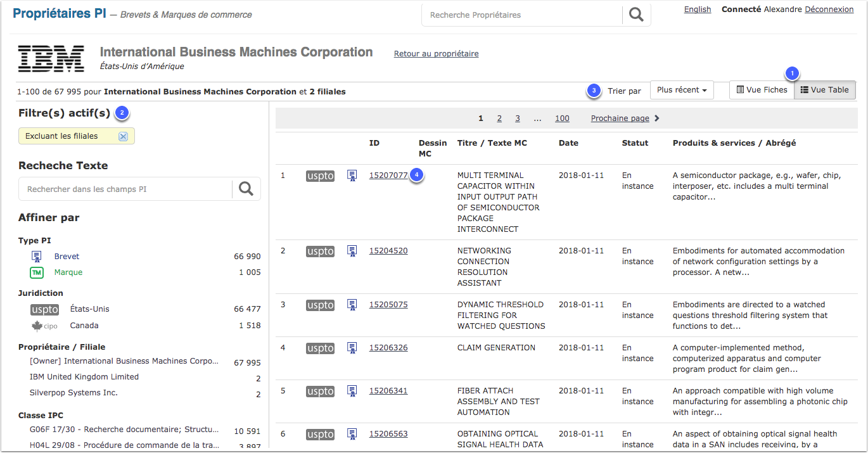Go to results page 100
This screenshot has width=868, height=453.
coord(562,118)
